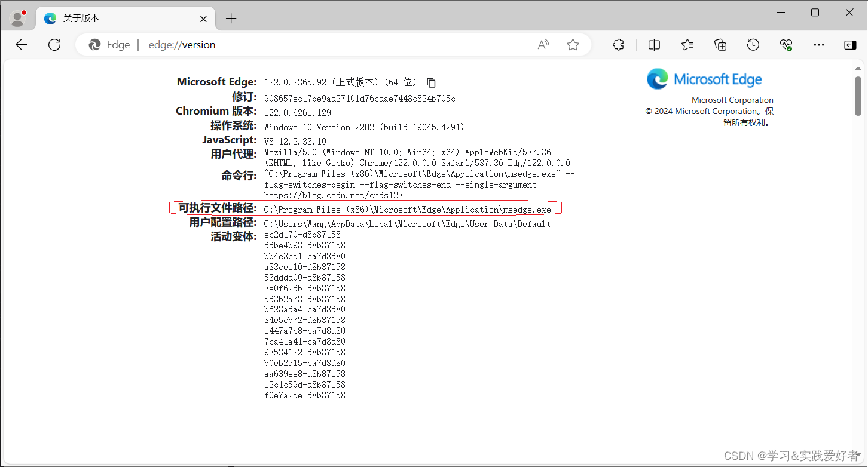This screenshot has height=467, width=868.
Task: Click variation 34e5cb72-d8b87158
Action: [305, 321]
